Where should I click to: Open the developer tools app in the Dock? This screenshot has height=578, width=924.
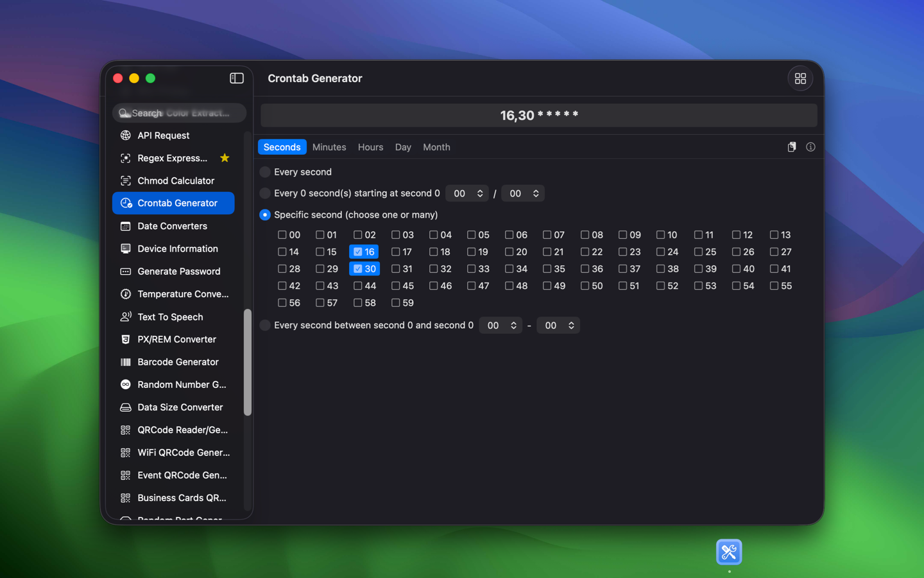(x=729, y=552)
